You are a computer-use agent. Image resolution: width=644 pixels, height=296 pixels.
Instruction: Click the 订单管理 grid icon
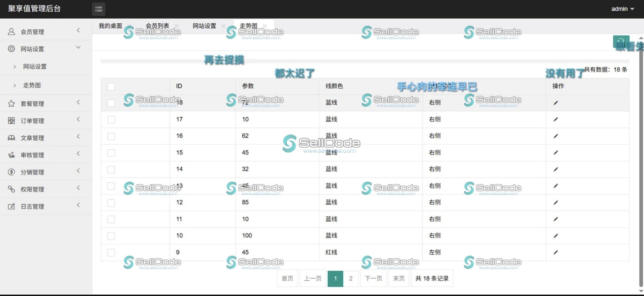11,120
